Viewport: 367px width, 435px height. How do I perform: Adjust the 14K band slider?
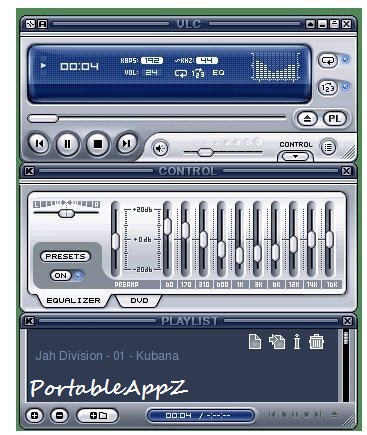(312, 239)
